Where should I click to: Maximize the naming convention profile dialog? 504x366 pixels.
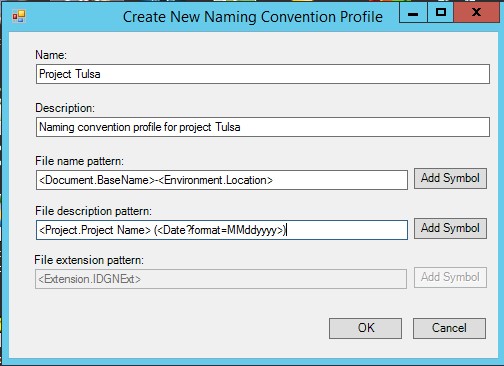click(441, 13)
